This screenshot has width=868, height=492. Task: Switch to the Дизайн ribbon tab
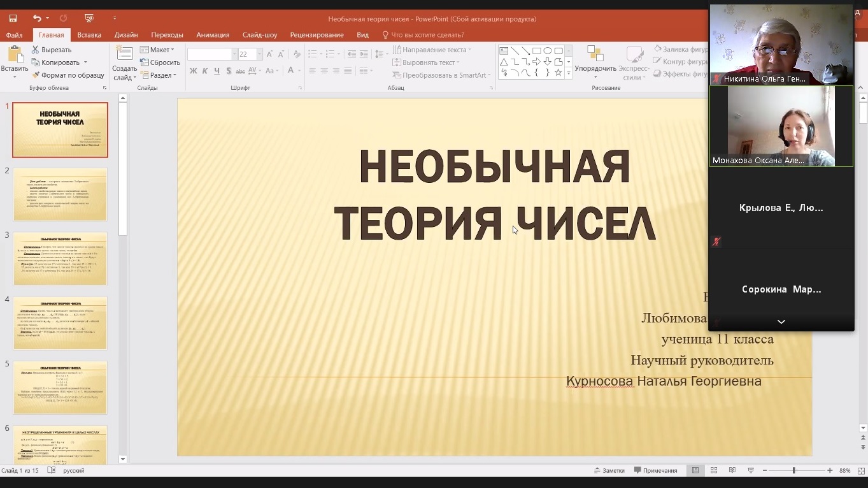click(x=126, y=35)
